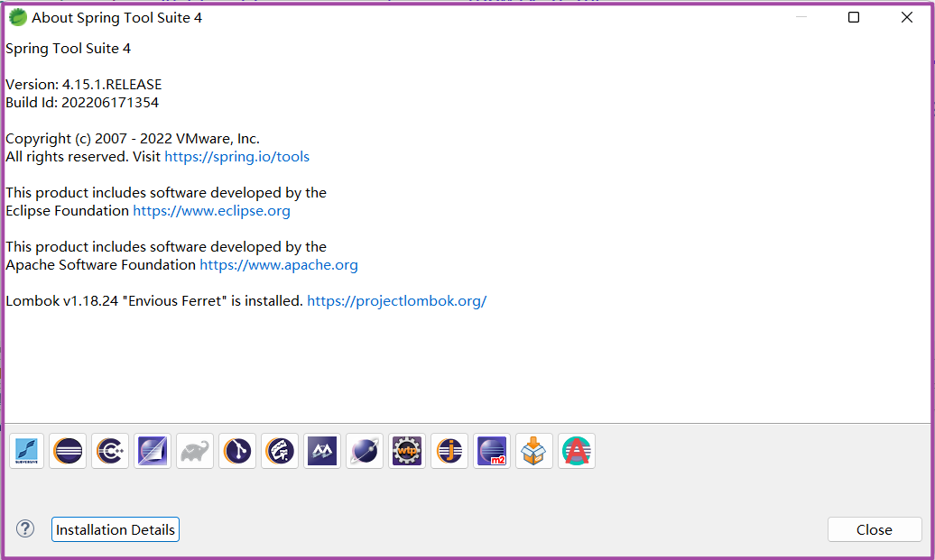This screenshot has height=560, width=935.
Task: Open the EGit branch plugin icon
Action: point(237,451)
